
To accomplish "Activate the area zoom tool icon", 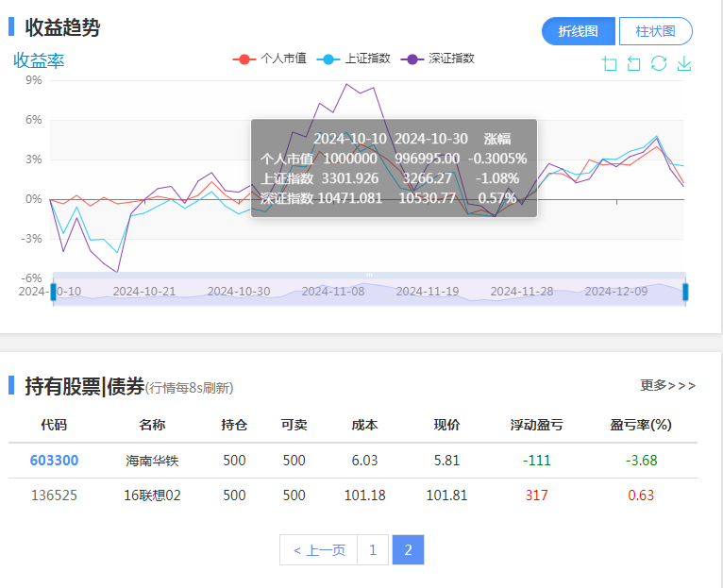I will [x=610, y=63].
